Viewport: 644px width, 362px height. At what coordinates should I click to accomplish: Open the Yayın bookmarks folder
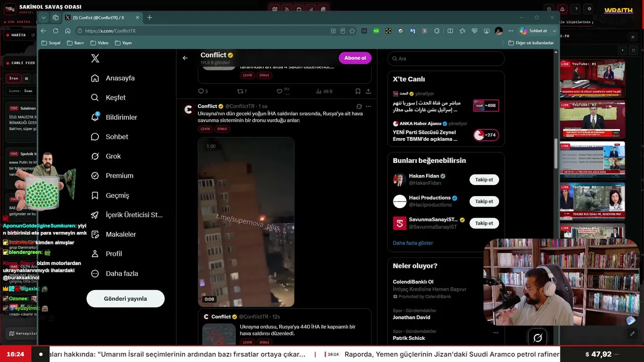pos(123,43)
